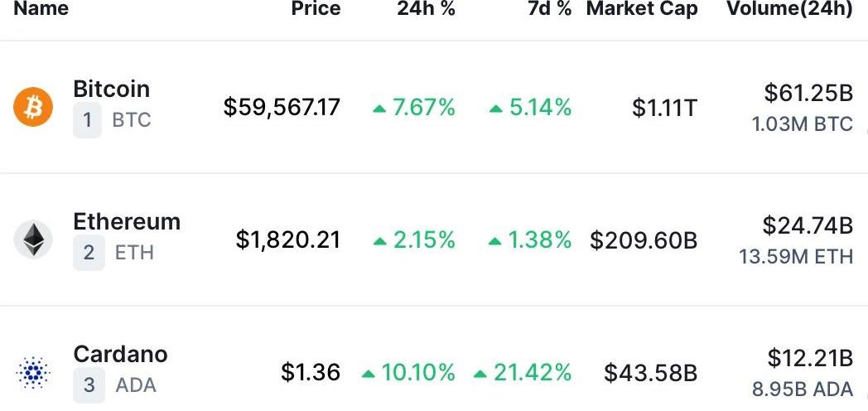Open the Cardano coin page link
The height and width of the screenshot is (411, 868).
(120, 355)
